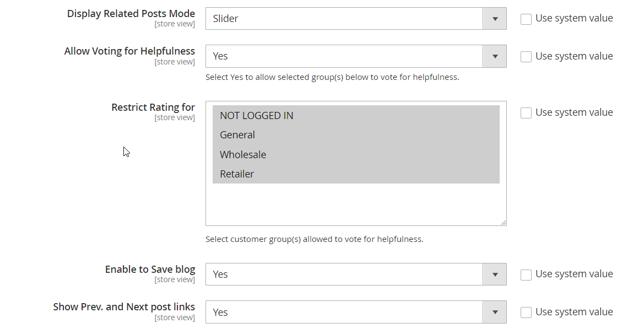Viewport: 644px width, 334px height.
Task: Check Use system value for Allow Voting for Helpfulness
Action: pos(526,56)
